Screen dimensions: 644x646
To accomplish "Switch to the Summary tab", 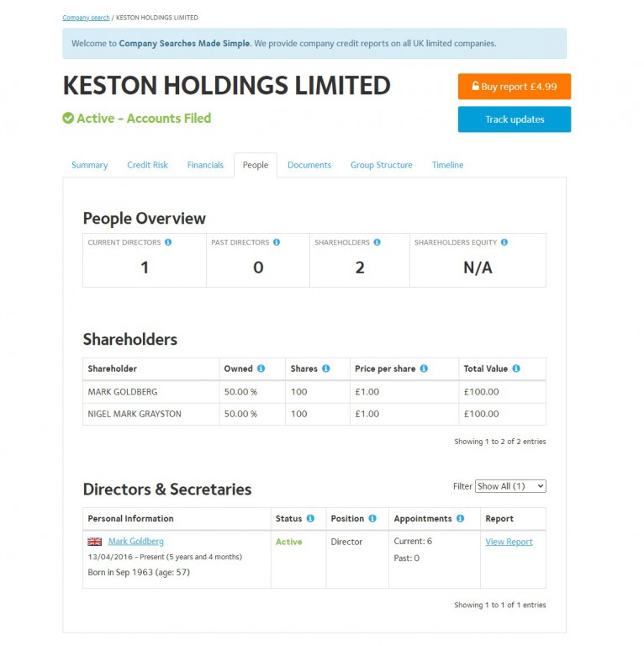I will click(x=89, y=165).
